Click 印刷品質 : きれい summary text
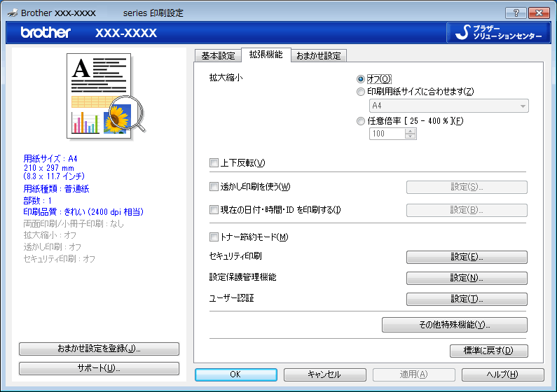This screenshot has height=392, width=557. 83,212
